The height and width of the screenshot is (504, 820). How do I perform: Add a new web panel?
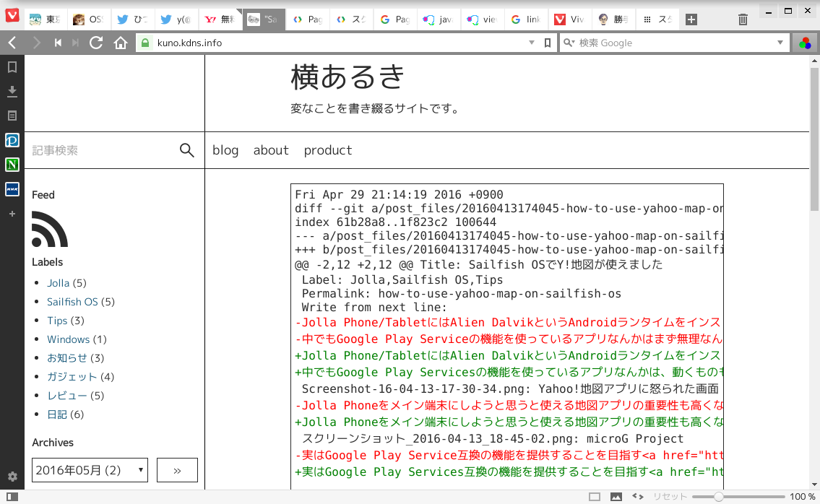[12, 213]
